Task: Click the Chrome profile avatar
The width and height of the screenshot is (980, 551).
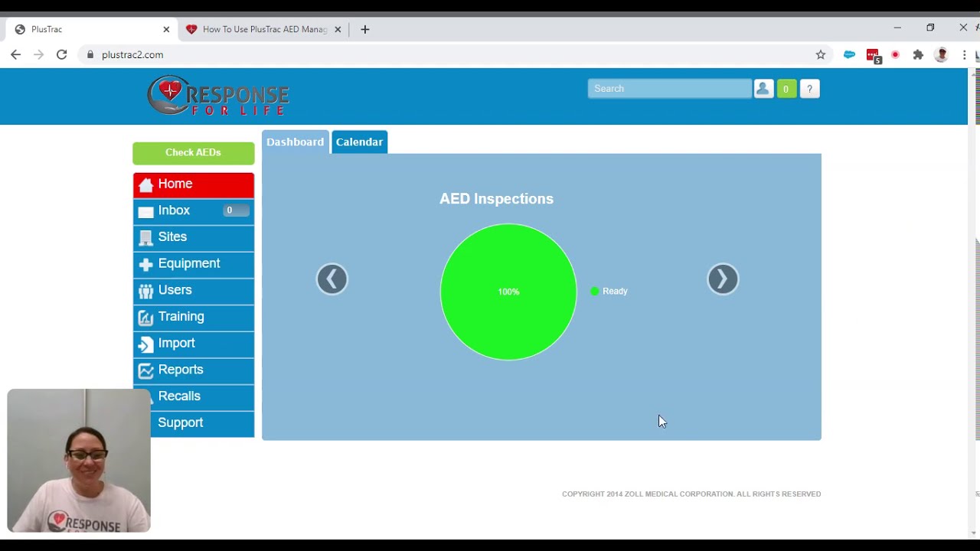Action: 942,54
